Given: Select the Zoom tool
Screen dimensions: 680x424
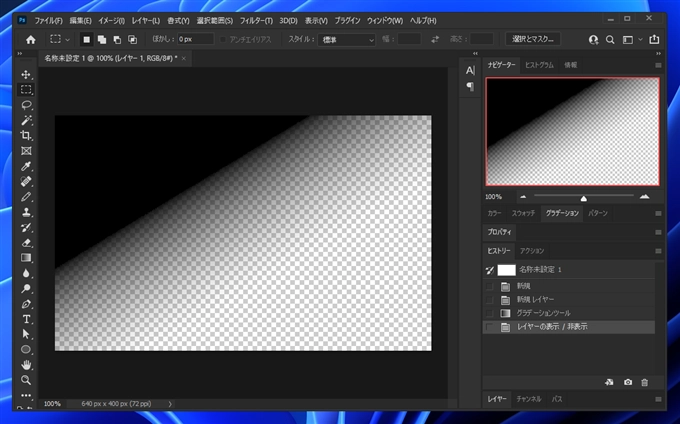Looking at the screenshot, I should [26, 380].
